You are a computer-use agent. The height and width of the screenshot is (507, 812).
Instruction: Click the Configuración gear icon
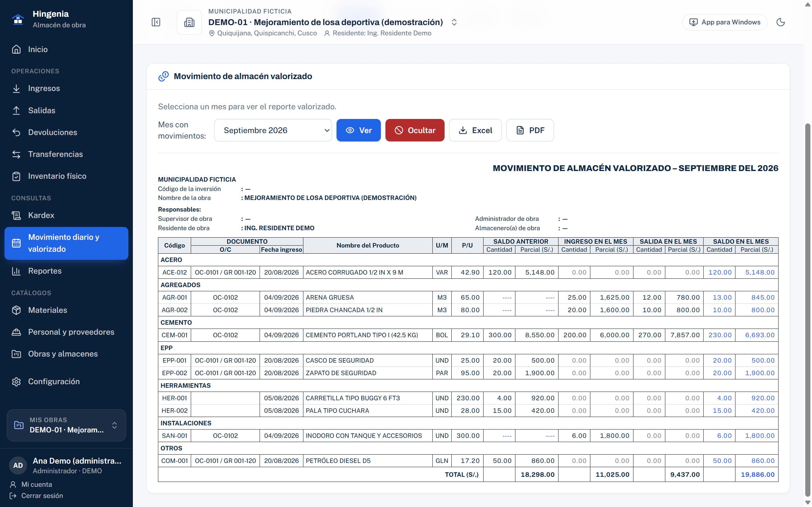(16, 382)
